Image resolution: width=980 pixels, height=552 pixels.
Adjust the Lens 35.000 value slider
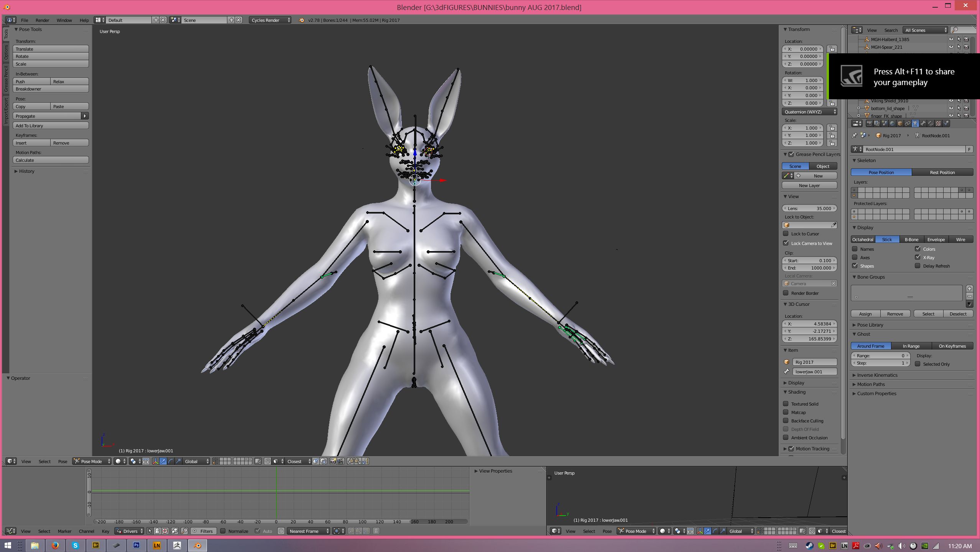point(809,208)
